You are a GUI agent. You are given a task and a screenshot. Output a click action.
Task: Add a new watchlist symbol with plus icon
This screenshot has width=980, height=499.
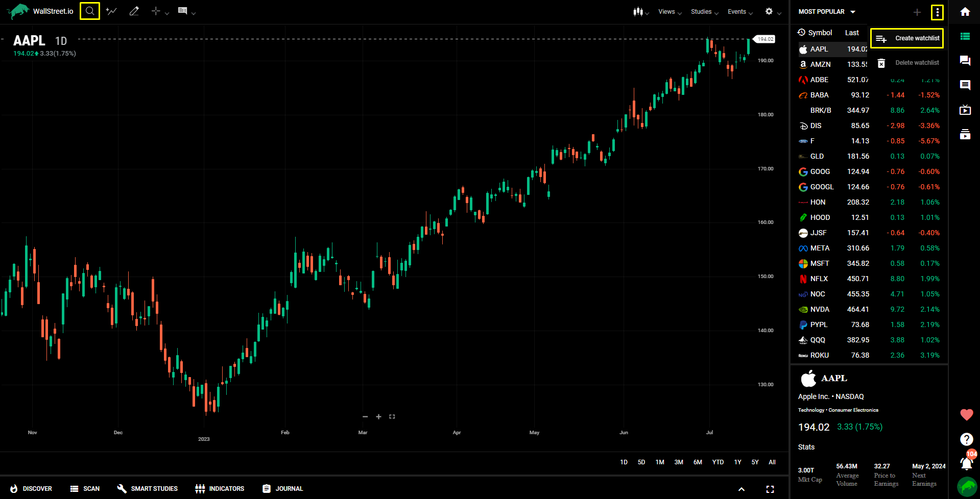point(917,12)
